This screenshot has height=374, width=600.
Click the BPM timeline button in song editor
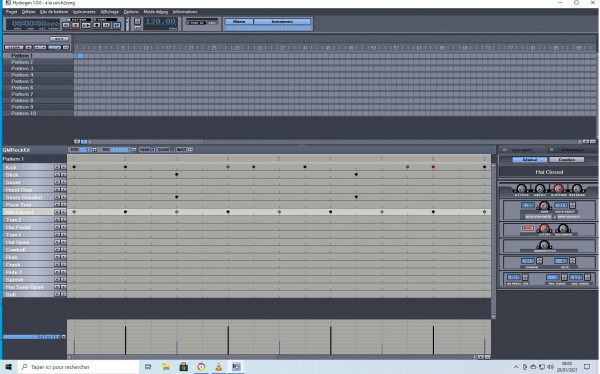59,39
